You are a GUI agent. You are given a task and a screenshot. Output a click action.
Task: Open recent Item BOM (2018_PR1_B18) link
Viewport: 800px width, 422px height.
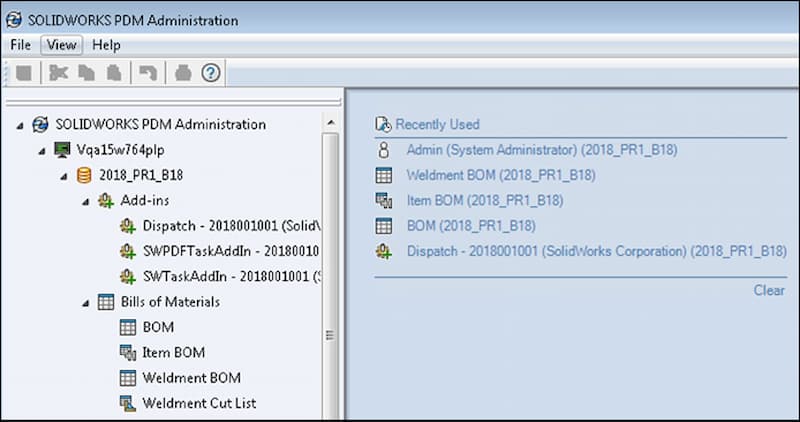485,201
